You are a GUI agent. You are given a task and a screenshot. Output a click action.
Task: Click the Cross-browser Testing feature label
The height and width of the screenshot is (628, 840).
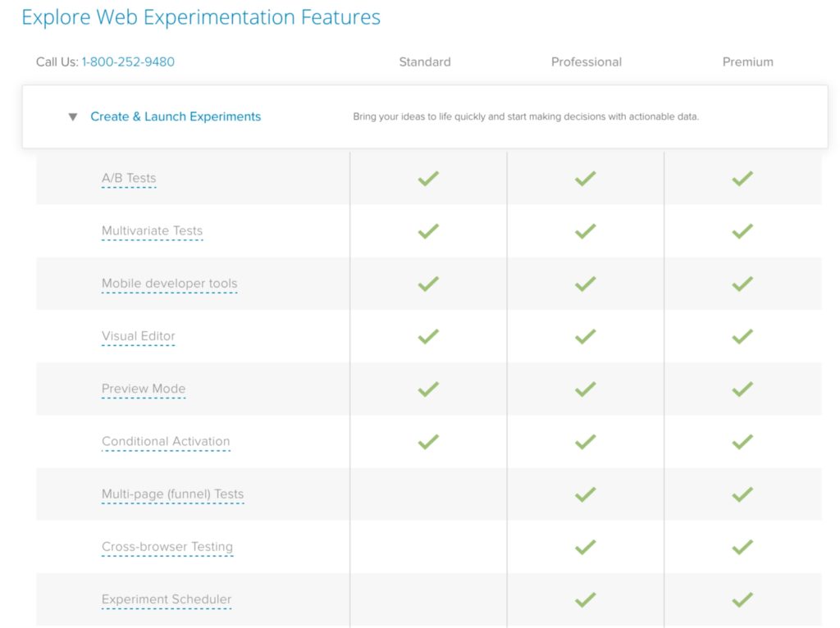click(167, 547)
